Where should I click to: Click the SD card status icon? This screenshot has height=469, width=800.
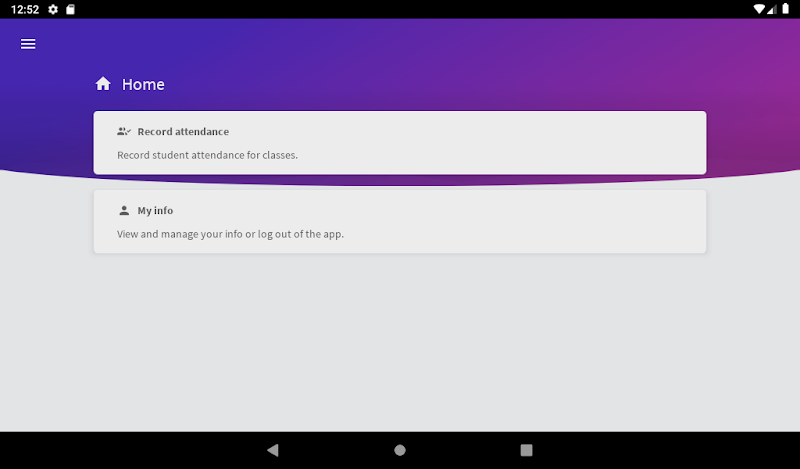pos(70,9)
